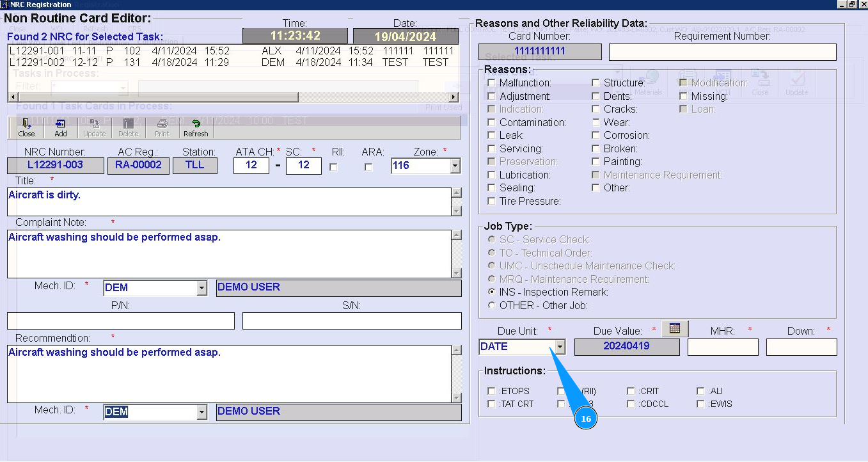Check the Lubrication reason
Screen dimensions: 868x462
[491, 175]
